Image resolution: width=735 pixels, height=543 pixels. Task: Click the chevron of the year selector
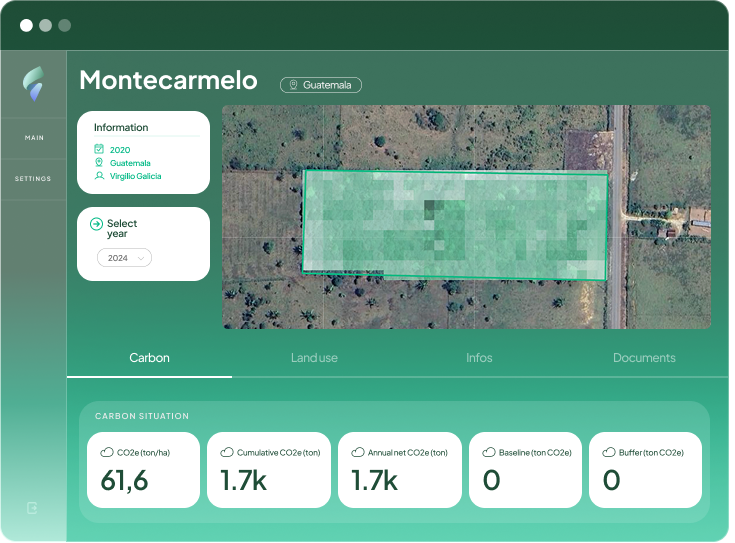[141, 258]
